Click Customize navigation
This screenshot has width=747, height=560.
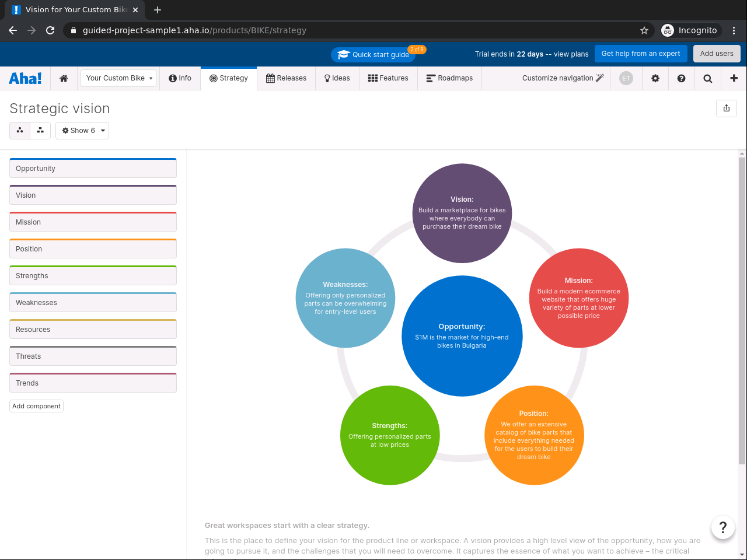tap(563, 78)
